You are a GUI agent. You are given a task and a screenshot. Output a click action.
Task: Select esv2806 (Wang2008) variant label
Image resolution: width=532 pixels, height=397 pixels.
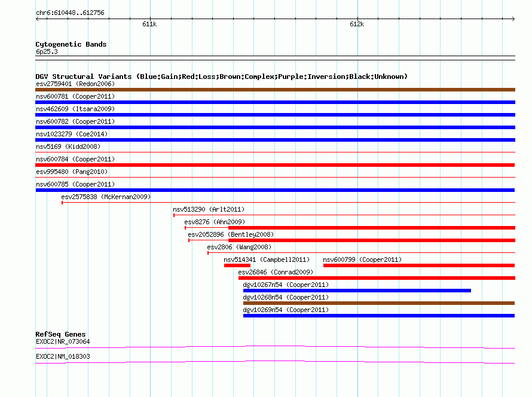click(239, 247)
